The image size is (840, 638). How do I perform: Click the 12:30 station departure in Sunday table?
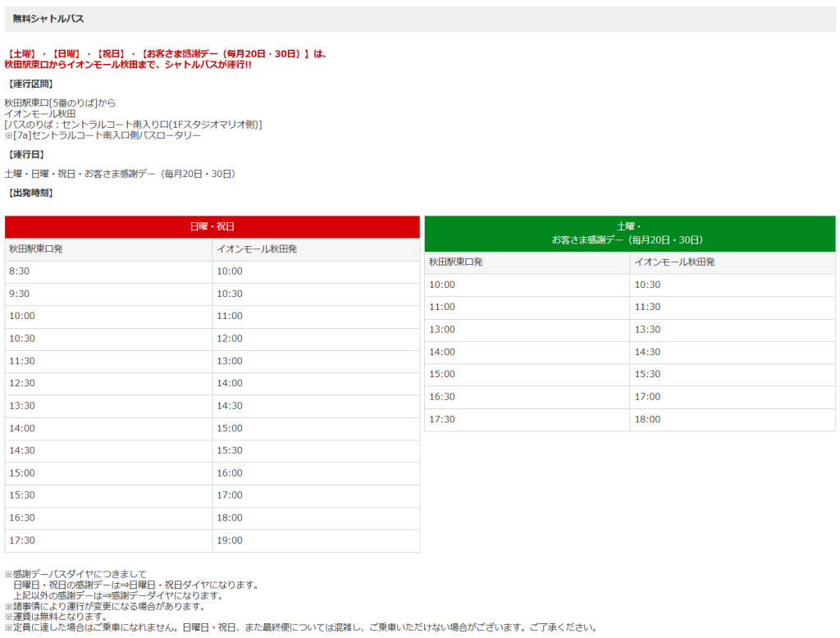22,384
